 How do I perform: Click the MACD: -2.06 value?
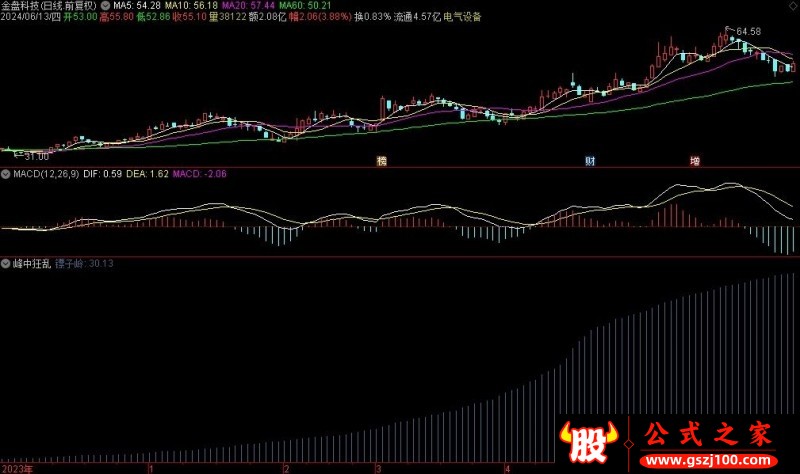pyautogui.click(x=199, y=174)
